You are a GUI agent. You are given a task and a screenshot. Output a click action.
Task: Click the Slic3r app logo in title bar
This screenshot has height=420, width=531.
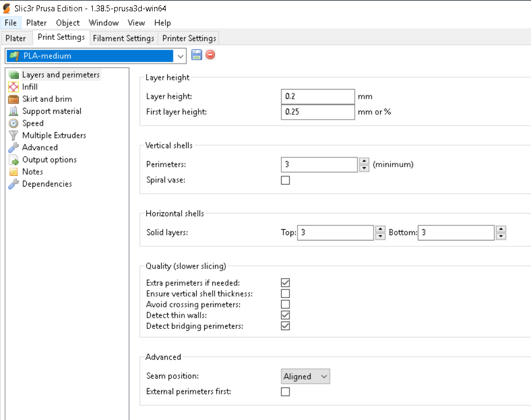6,8
